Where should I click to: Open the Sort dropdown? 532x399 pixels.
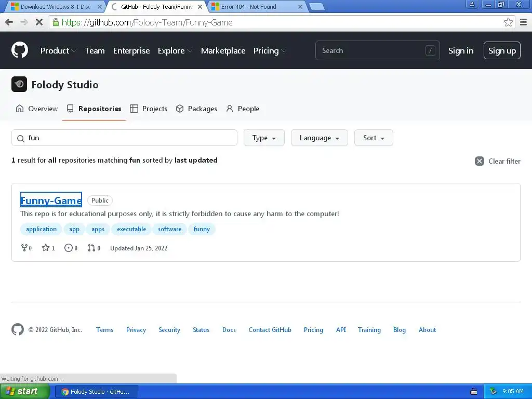click(374, 138)
